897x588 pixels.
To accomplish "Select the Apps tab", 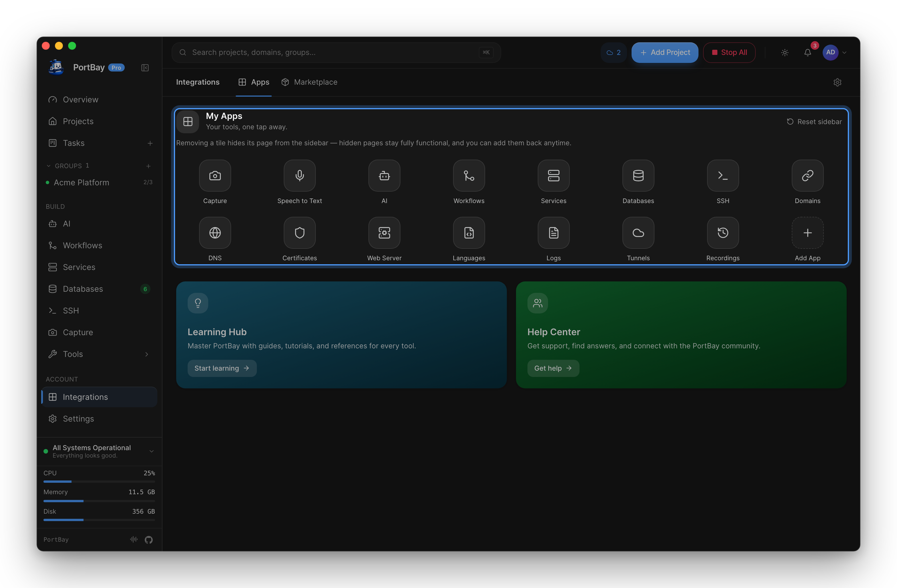I will (x=254, y=82).
